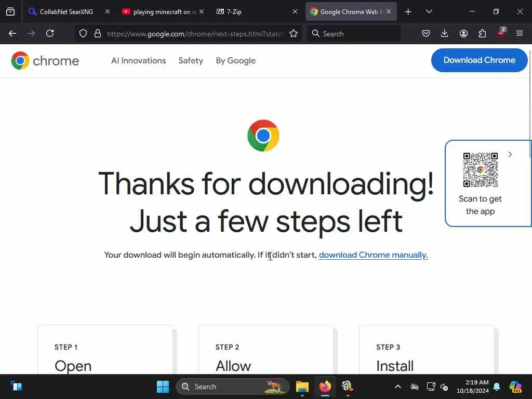This screenshot has height=399, width=532.
Task: Open the Downloads panel
Action: point(445,33)
